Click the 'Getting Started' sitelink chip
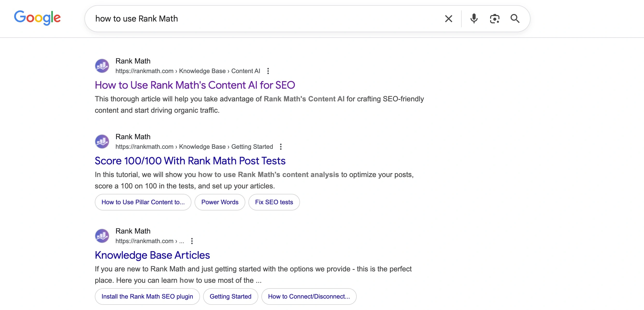 (230, 297)
